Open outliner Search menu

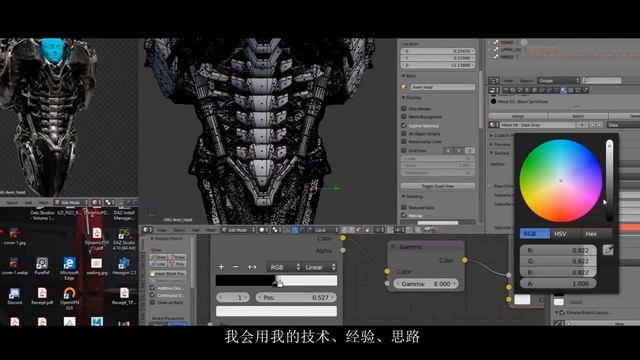click(x=526, y=80)
